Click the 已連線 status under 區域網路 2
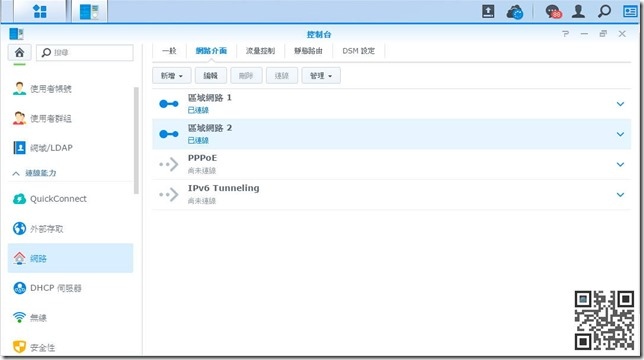The image size is (644, 360). tap(198, 140)
